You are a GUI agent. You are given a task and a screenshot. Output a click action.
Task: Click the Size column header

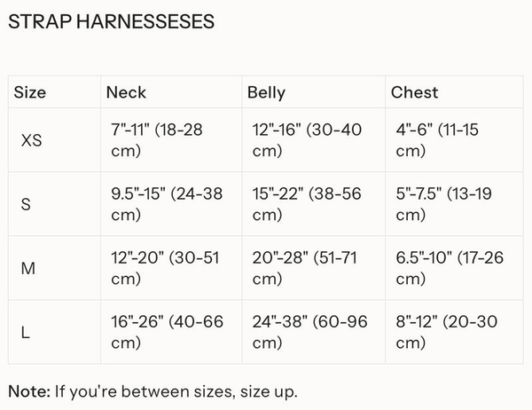pos(30,92)
